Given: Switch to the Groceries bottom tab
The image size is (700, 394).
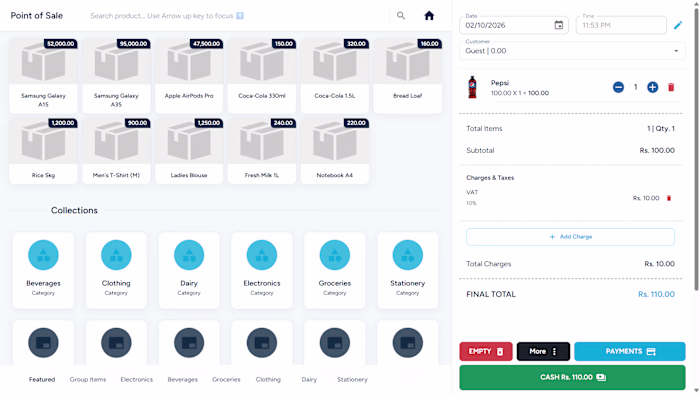Looking at the screenshot, I should 226,379.
